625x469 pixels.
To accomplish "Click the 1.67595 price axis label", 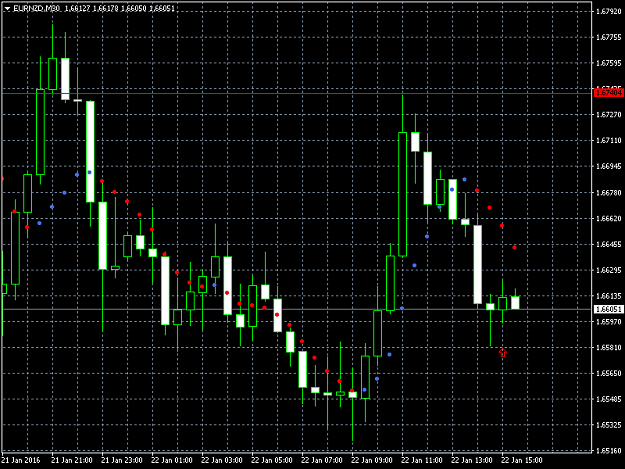I will (x=609, y=63).
